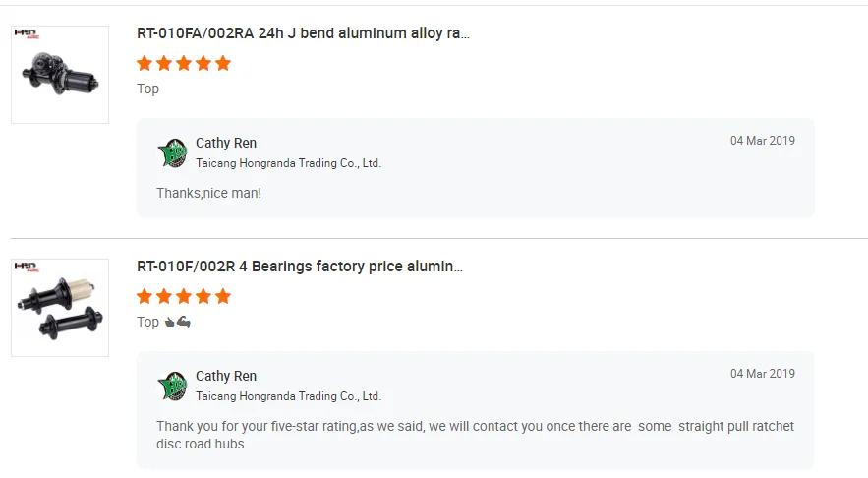868x478 pixels.
Task: Click Cathy Ren's name above the five-star reply
Action: point(226,376)
